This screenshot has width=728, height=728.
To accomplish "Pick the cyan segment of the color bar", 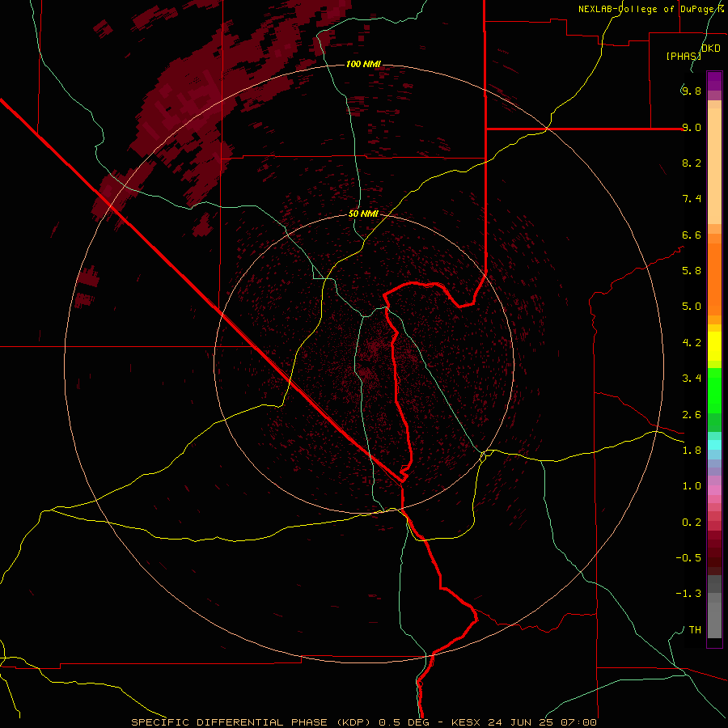I will (714, 445).
